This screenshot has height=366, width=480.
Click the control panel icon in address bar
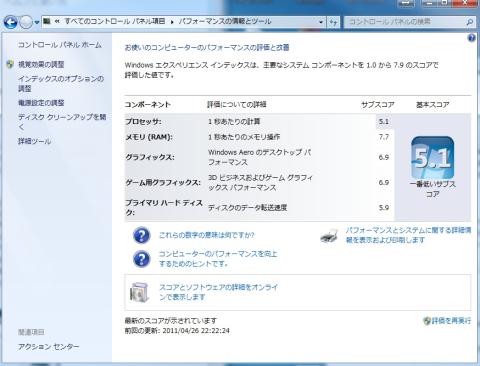coord(47,22)
